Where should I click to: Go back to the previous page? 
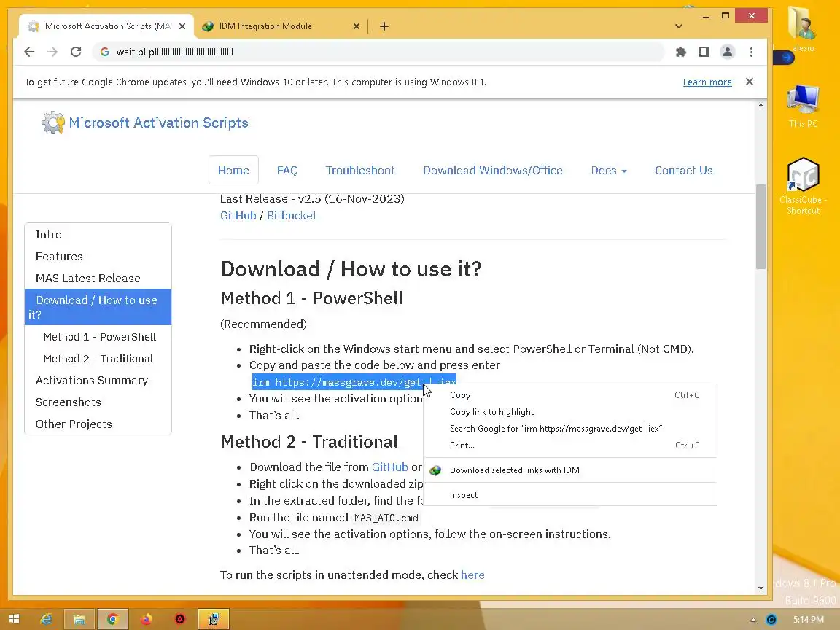click(x=29, y=52)
